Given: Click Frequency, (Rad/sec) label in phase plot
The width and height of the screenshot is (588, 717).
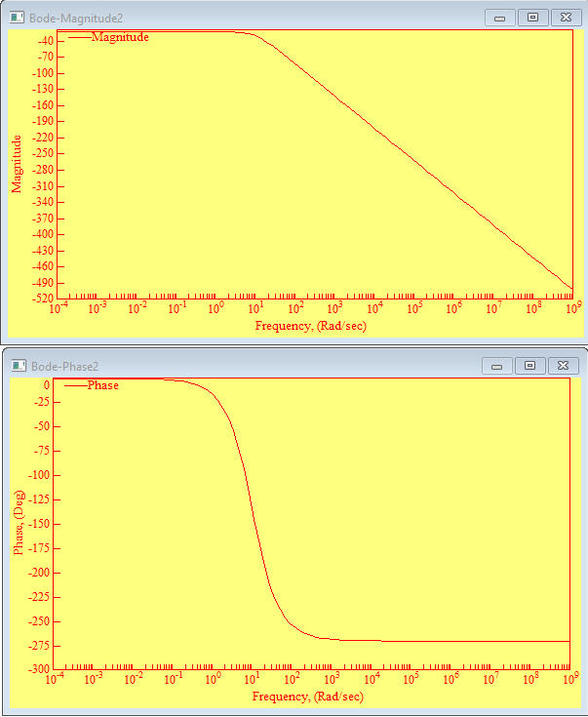Looking at the screenshot, I should coord(308,697).
